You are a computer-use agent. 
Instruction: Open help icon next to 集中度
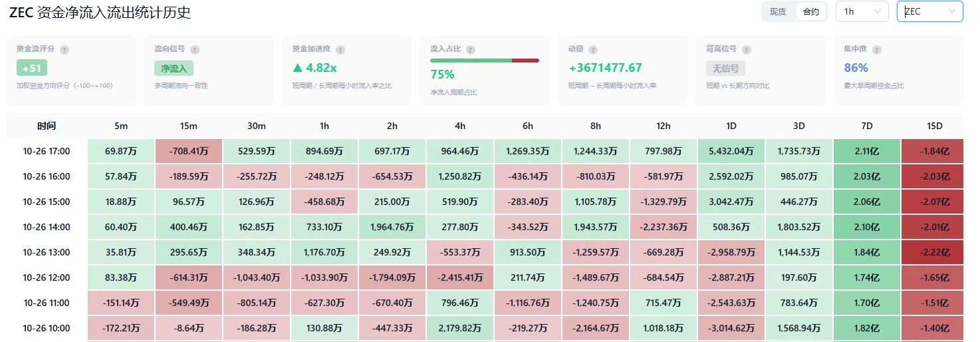[x=876, y=50]
